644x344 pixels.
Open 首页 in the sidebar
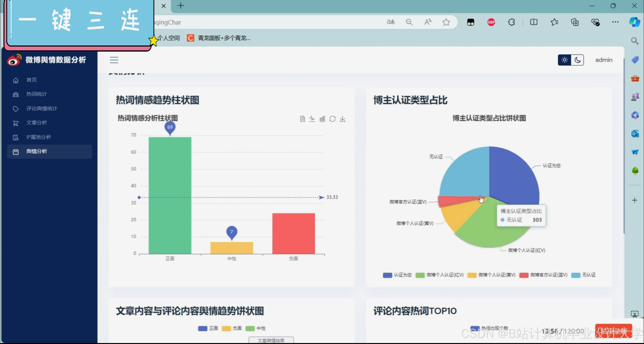[x=32, y=80]
